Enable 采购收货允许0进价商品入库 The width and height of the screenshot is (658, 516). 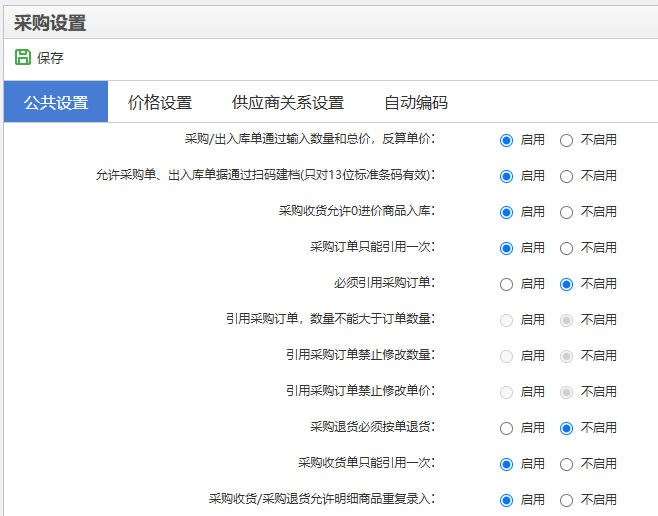[507, 212]
